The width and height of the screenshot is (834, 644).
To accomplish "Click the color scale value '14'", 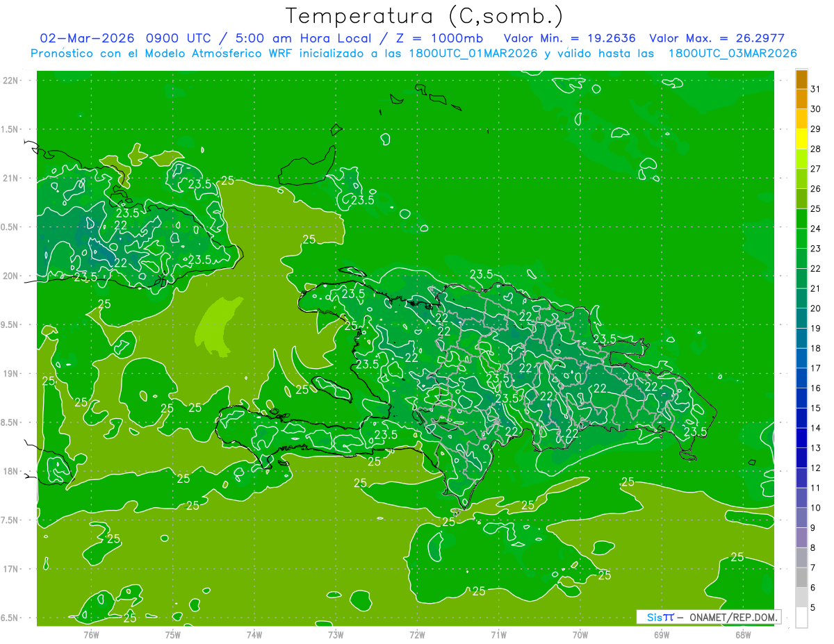I will 816,428.
